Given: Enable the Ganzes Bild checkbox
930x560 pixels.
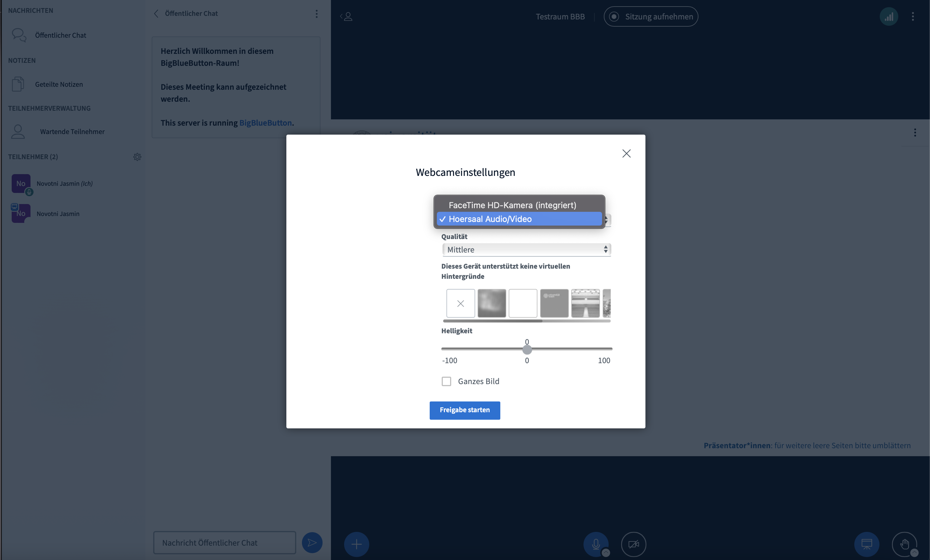Looking at the screenshot, I should point(446,381).
